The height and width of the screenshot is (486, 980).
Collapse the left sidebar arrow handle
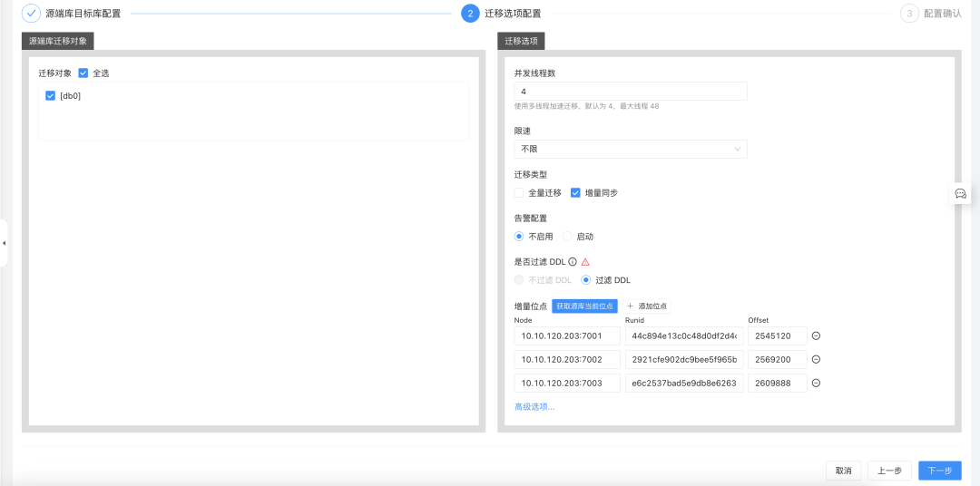pos(4,243)
